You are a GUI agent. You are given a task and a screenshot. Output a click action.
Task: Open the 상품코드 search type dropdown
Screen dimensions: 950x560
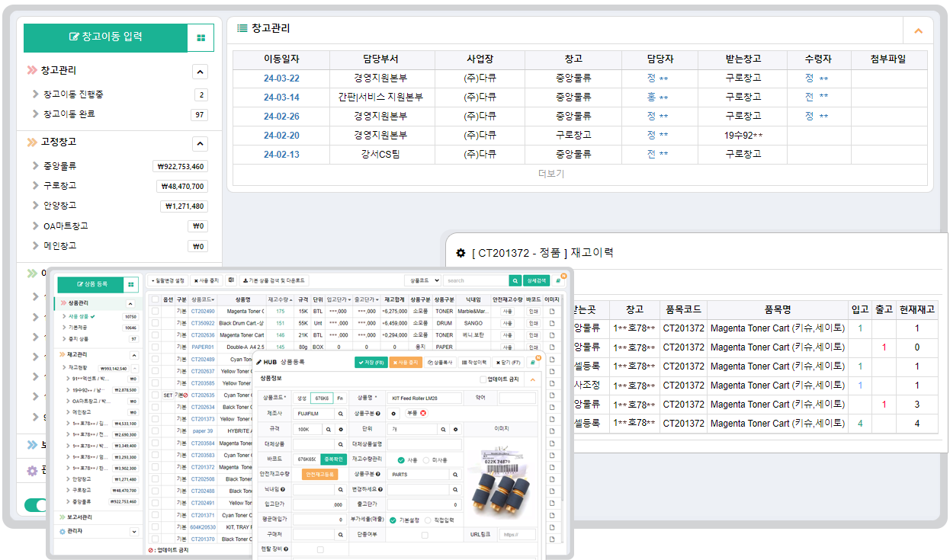pyautogui.click(x=422, y=280)
